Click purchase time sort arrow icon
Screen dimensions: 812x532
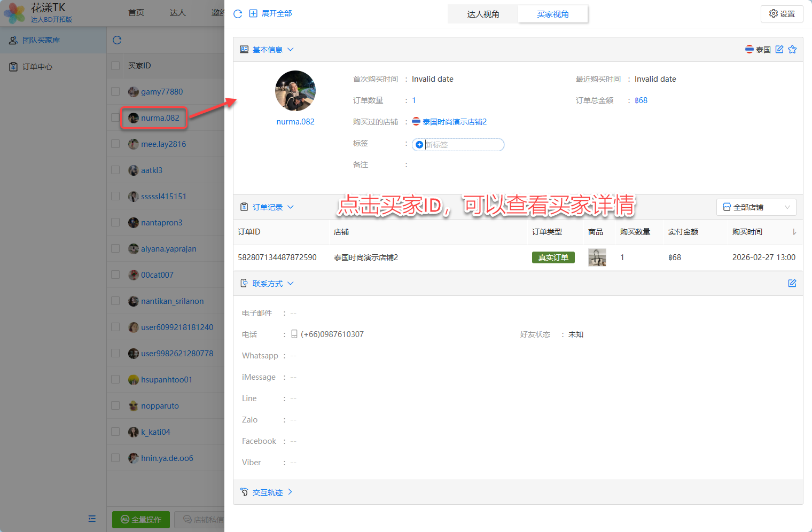794,232
